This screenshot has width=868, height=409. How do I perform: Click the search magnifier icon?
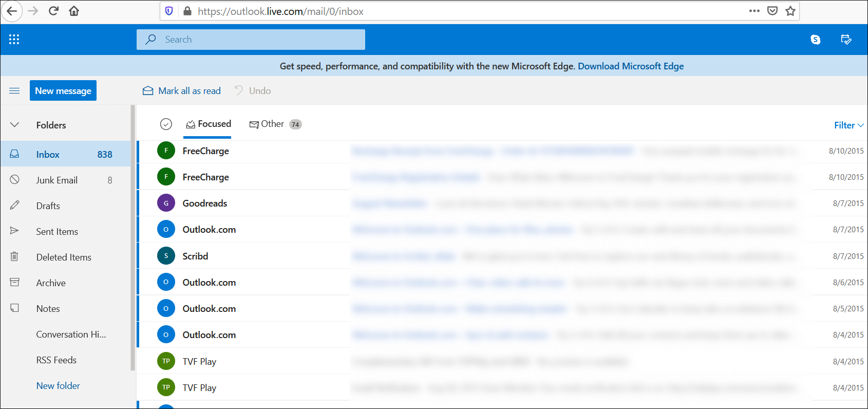click(x=150, y=40)
